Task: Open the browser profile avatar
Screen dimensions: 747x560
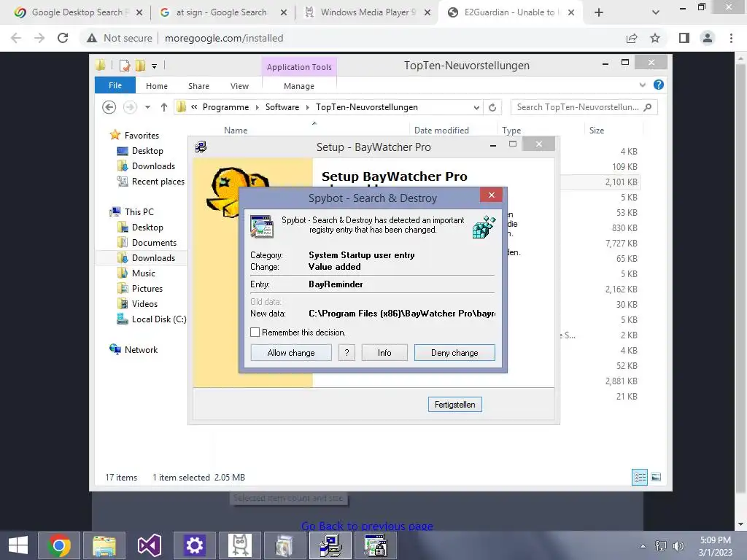Action: (x=708, y=38)
